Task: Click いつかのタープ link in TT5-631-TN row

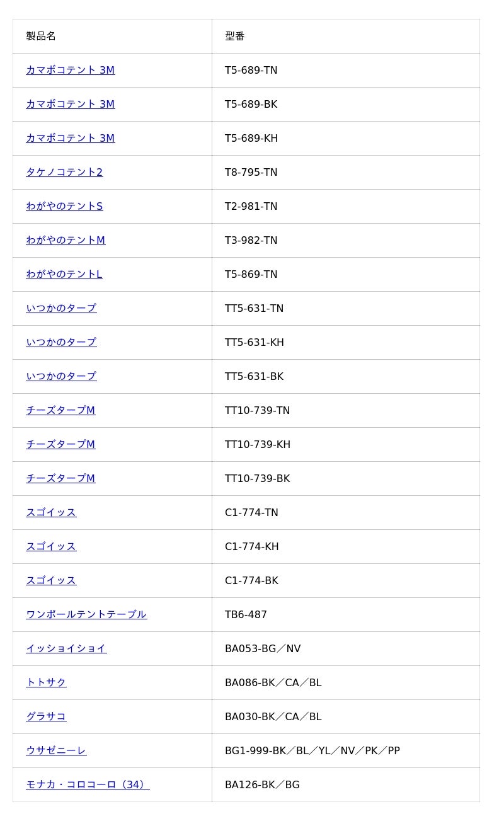Action: pos(61,308)
